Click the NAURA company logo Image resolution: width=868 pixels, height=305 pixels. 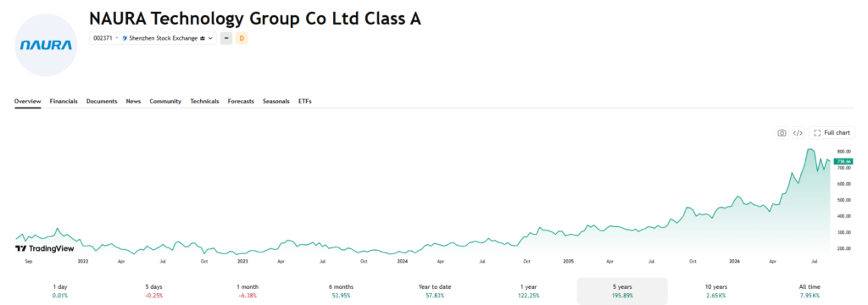click(x=46, y=45)
